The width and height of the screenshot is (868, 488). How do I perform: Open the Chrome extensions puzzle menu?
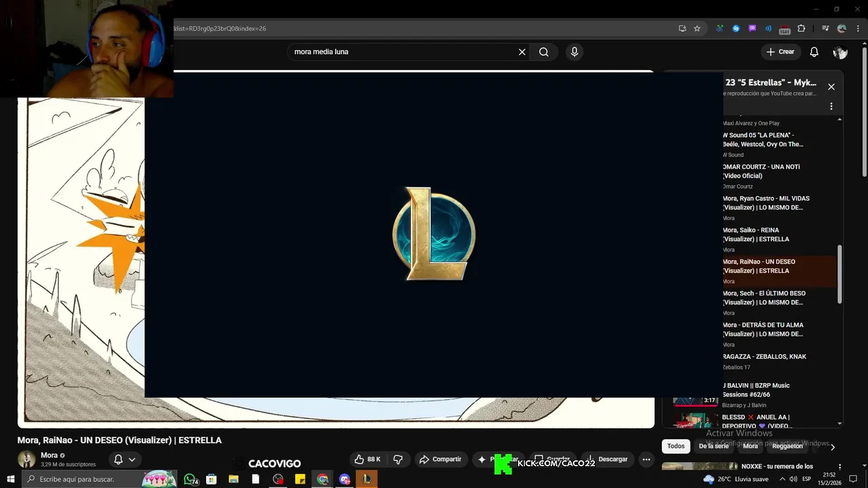(x=801, y=28)
